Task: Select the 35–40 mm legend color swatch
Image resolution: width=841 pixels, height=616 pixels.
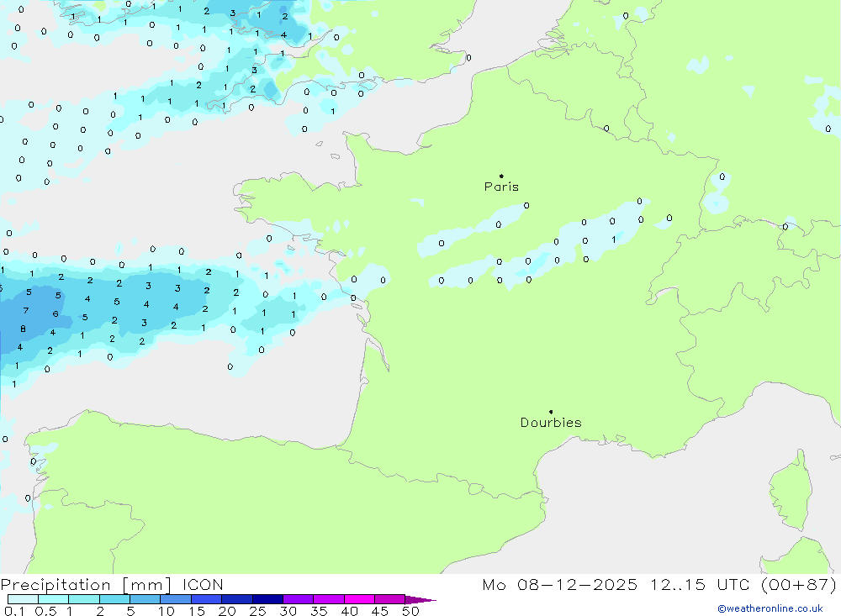Action: tap(329, 599)
